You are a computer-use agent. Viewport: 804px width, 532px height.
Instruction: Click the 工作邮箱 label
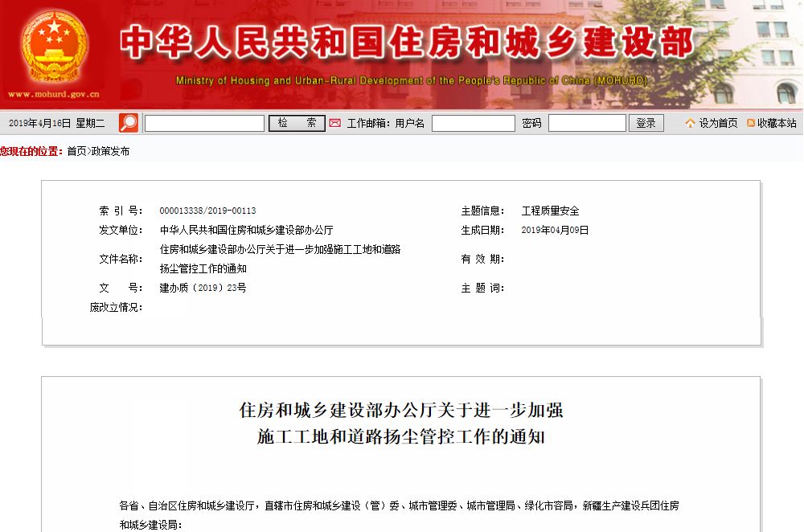point(369,123)
